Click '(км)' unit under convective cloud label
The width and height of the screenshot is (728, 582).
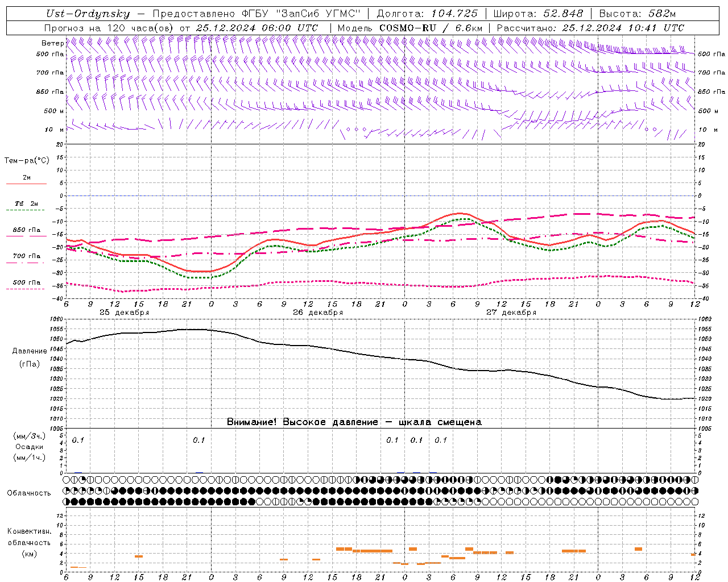pos(30,554)
